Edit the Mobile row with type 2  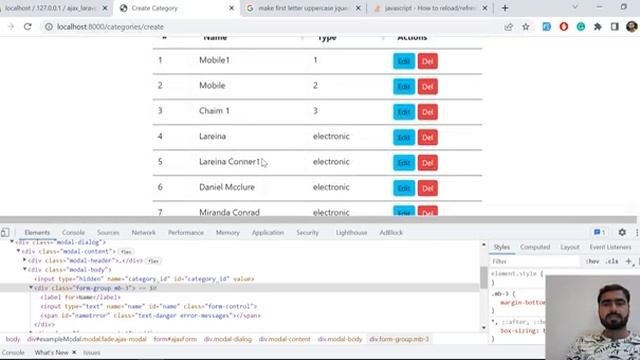pos(404,87)
